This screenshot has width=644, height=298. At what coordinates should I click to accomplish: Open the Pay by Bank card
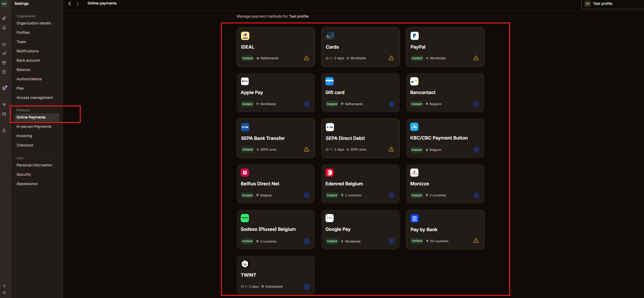click(x=445, y=230)
